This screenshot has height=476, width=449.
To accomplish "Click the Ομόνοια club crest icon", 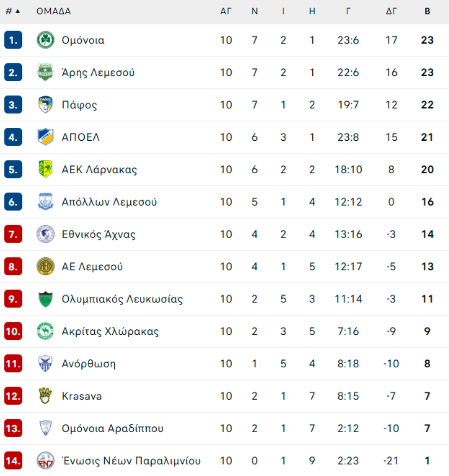I will click(x=45, y=40).
